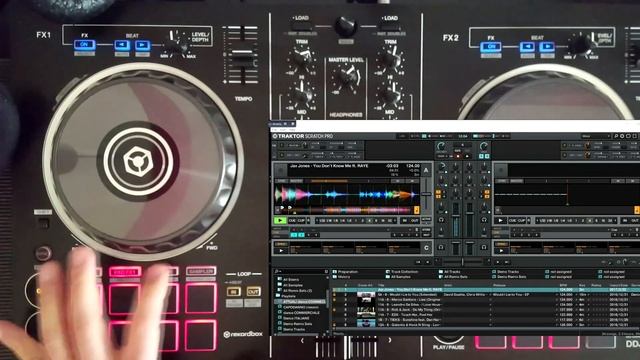This screenshot has height=360, width=640.
Task: Toggle headphone cue for channel A
Action: pyautogui.click(x=441, y=220)
